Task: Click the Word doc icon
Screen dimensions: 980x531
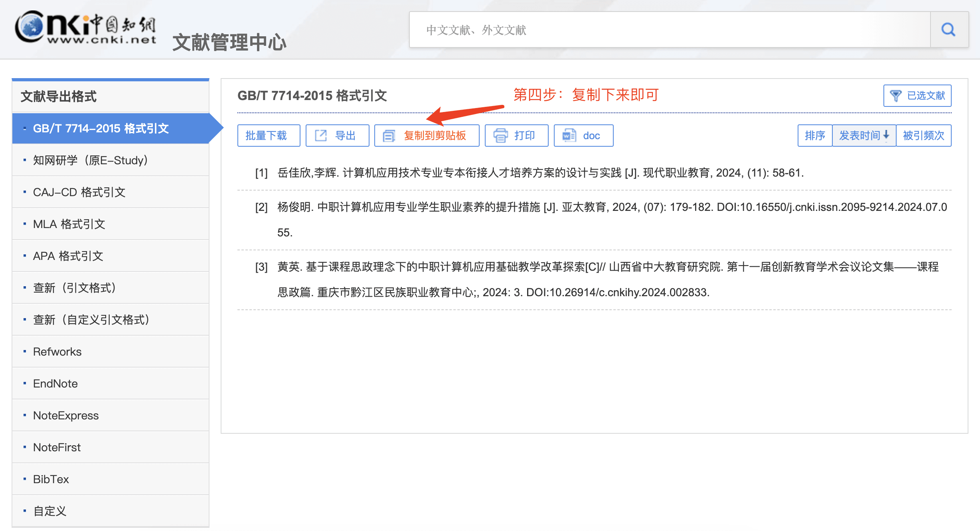Action: pos(569,136)
